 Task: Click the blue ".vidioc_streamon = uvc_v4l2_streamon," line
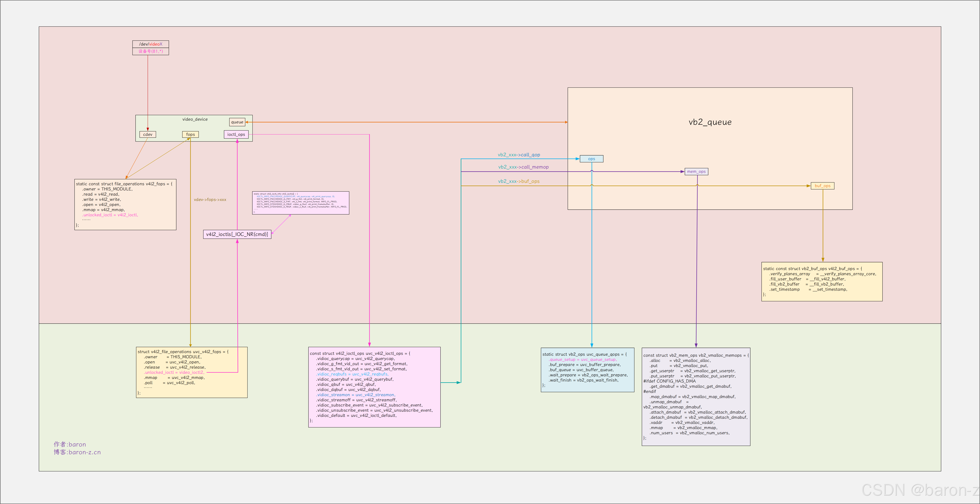click(x=356, y=395)
